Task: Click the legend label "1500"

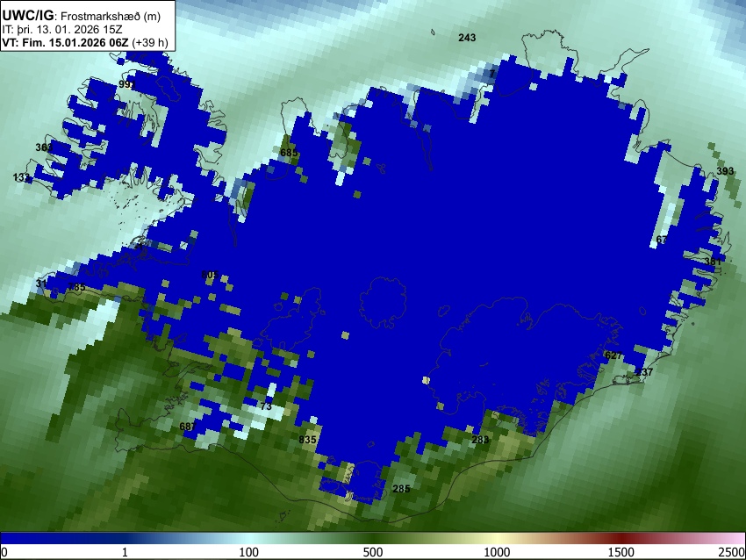Action: point(620,552)
